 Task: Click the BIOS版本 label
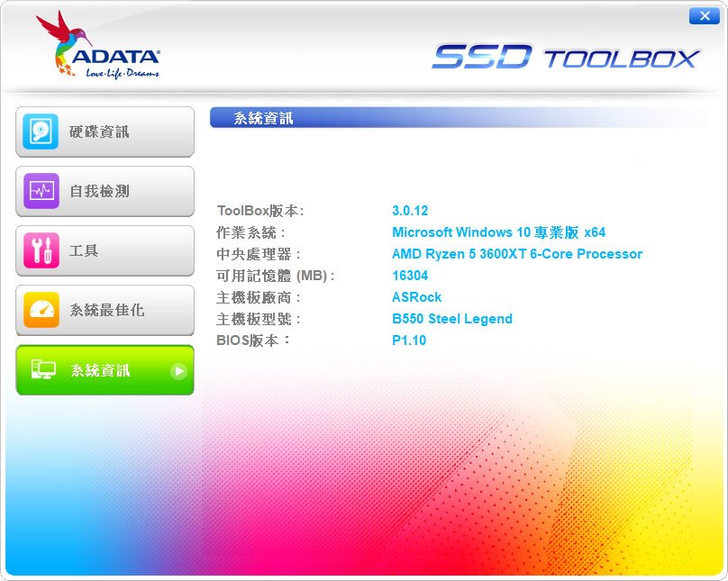[x=253, y=340]
